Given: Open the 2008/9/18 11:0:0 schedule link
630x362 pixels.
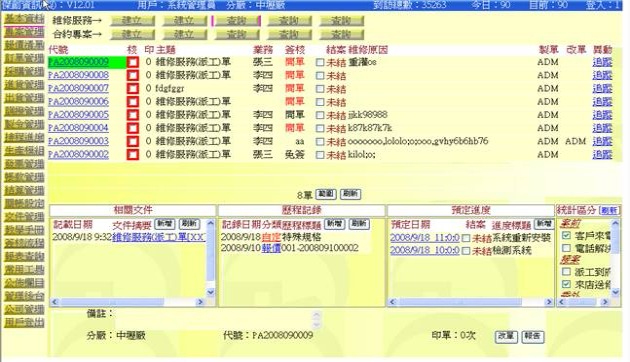Looking at the screenshot, I should (425, 238).
